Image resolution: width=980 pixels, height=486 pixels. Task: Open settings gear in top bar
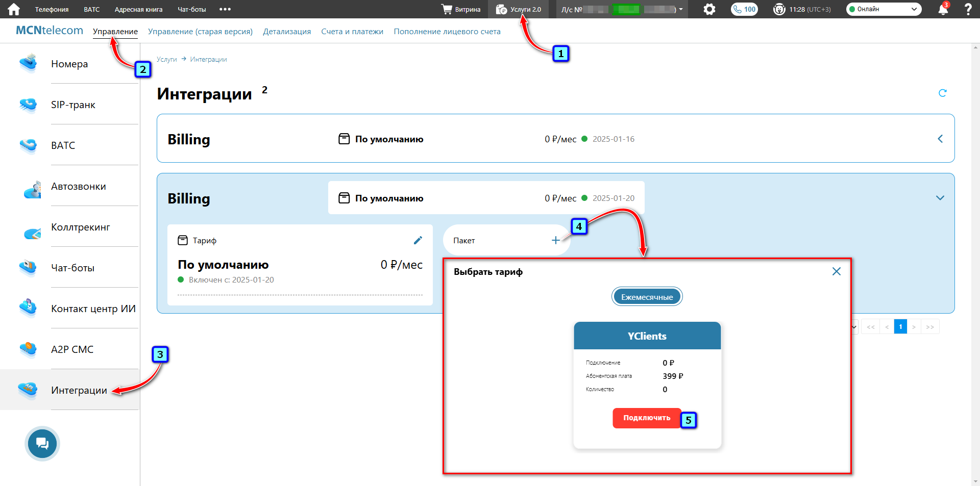click(709, 9)
